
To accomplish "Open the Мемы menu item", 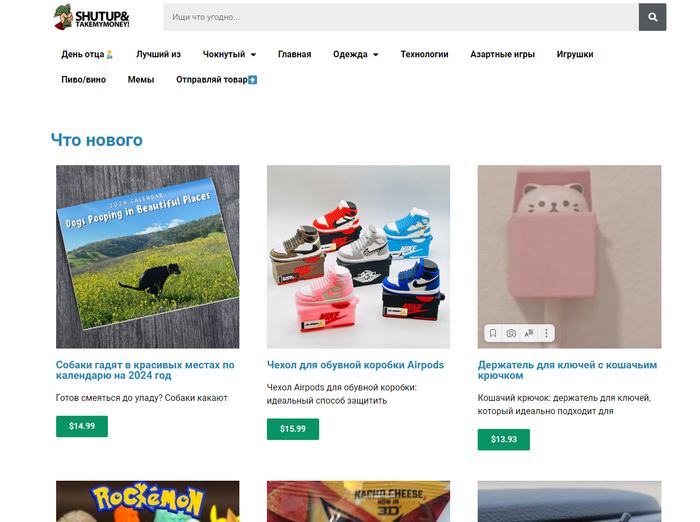I will tap(141, 80).
